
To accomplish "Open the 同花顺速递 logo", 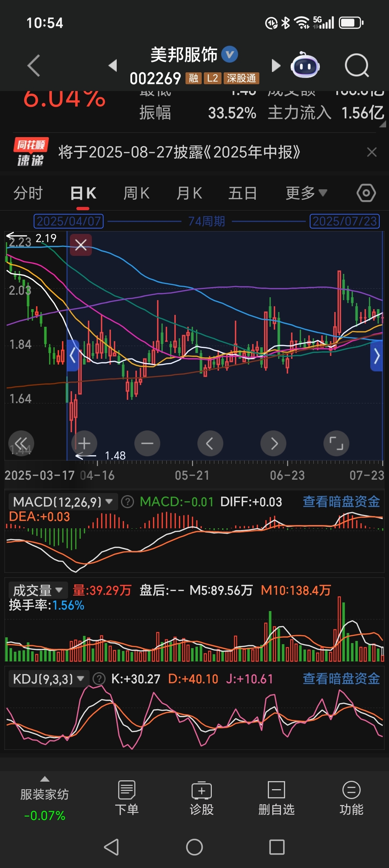I will coord(31,152).
